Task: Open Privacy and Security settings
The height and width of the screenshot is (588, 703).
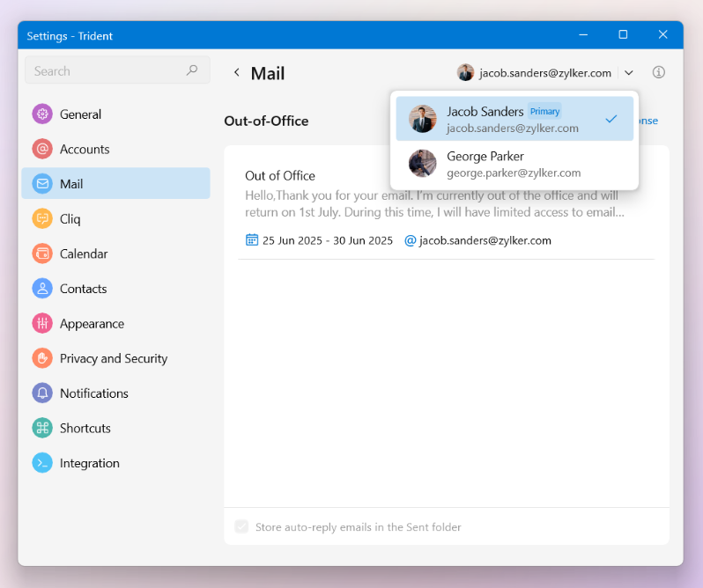Action: pyautogui.click(x=115, y=358)
